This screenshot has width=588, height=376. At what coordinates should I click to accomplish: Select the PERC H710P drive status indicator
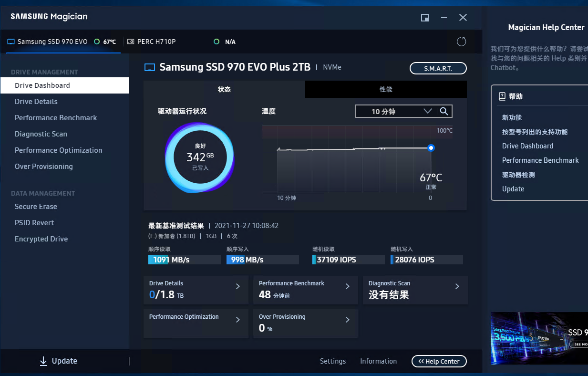pyautogui.click(x=216, y=42)
